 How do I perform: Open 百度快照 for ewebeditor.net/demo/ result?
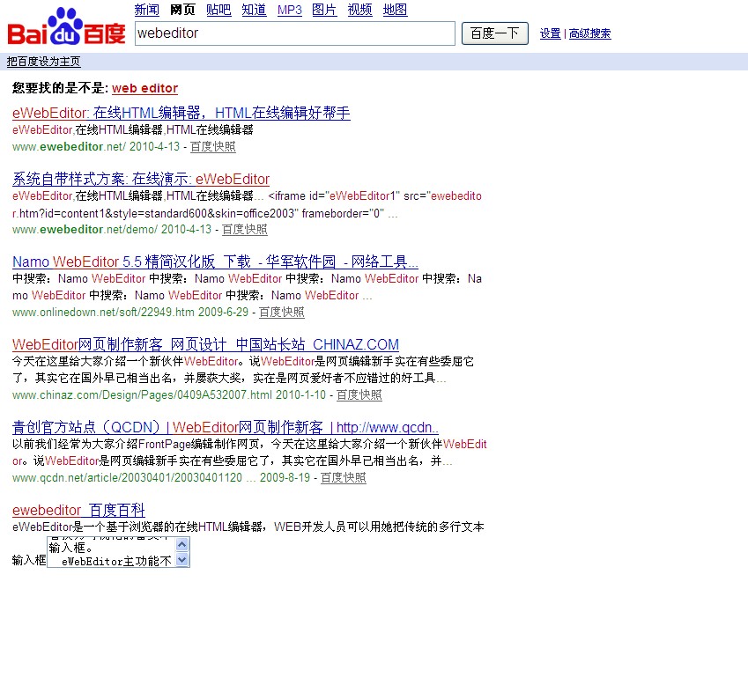click(244, 229)
